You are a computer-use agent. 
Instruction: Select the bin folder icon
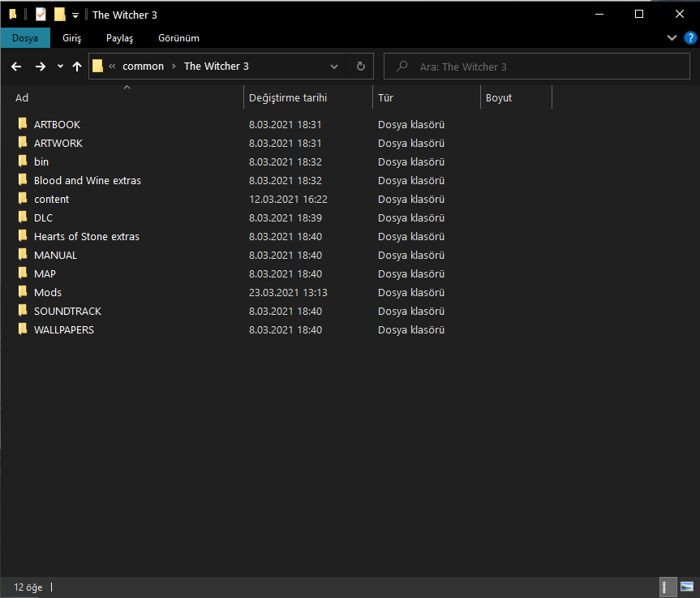click(x=23, y=161)
